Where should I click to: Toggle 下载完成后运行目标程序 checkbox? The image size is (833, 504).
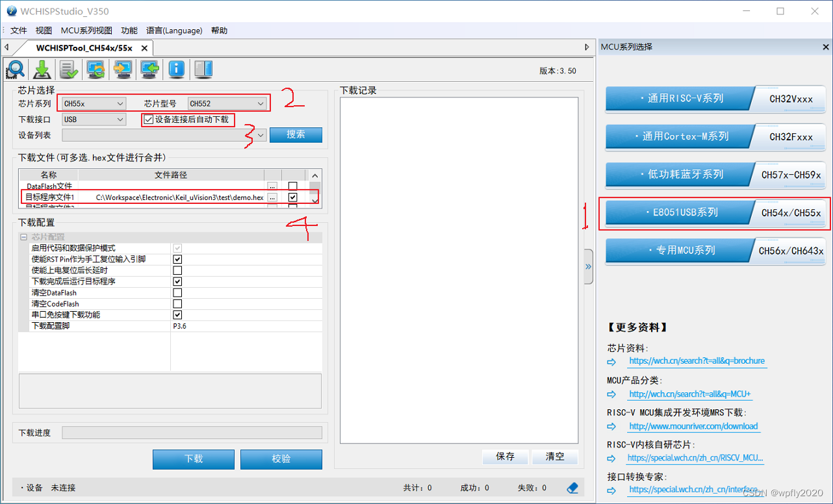click(x=177, y=281)
